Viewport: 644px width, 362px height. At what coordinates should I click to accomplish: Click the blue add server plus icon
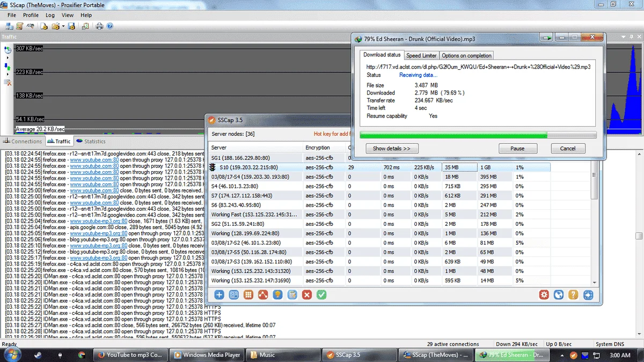219,294
